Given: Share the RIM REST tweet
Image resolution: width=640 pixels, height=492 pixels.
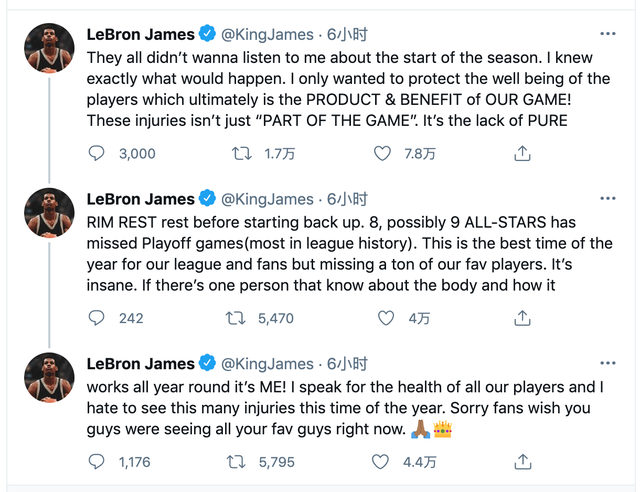Looking at the screenshot, I should point(521,318).
